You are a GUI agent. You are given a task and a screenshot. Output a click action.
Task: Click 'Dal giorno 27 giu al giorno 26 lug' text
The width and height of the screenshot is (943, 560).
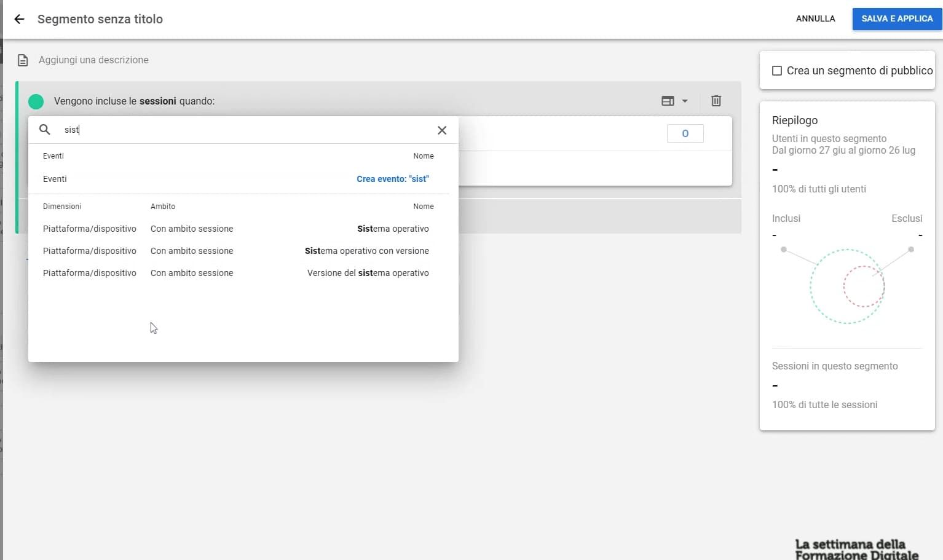843,150
